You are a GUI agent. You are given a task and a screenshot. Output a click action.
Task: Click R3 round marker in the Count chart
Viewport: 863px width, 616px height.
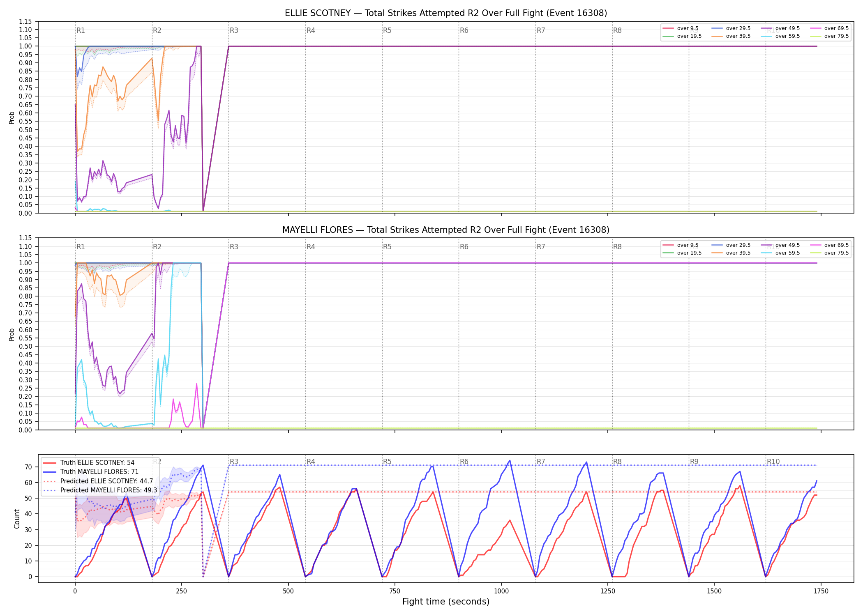[x=234, y=462]
